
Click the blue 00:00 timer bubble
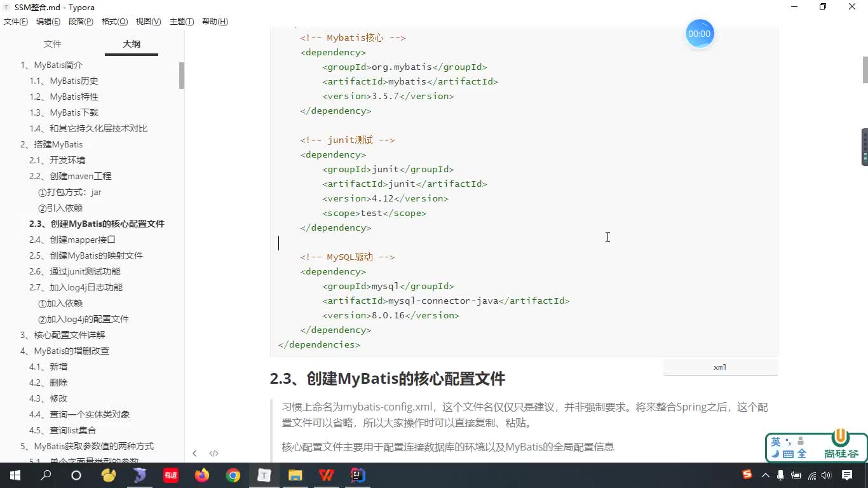(699, 34)
